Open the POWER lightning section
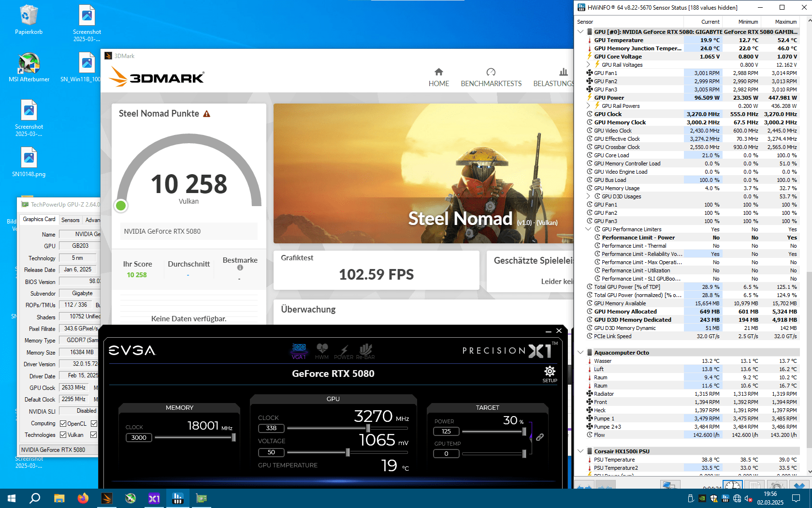 coord(344,351)
